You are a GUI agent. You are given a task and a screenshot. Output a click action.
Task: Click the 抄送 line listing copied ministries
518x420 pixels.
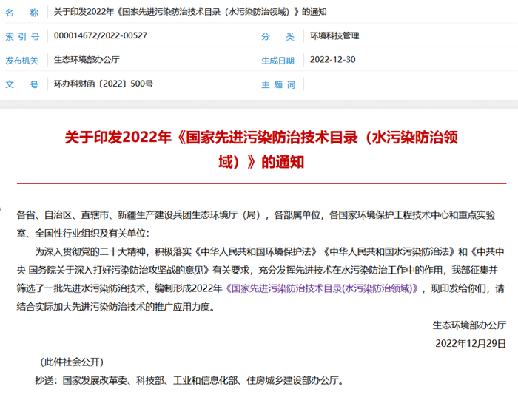pyautogui.click(x=191, y=381)
